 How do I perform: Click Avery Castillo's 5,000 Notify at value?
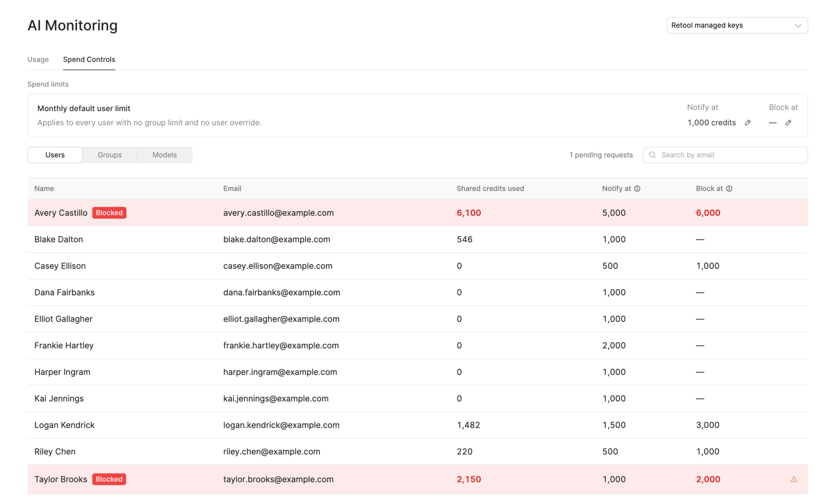(614, 213)
